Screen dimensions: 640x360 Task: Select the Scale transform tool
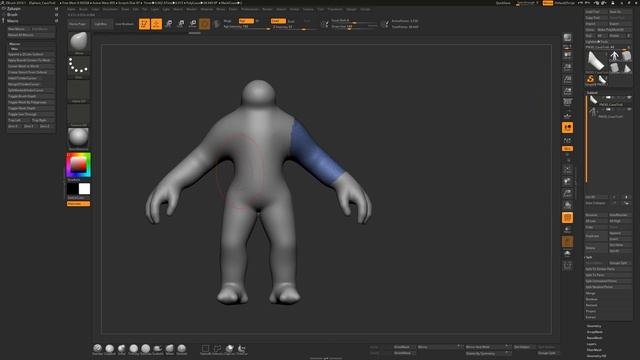click(x=181, y=24)
